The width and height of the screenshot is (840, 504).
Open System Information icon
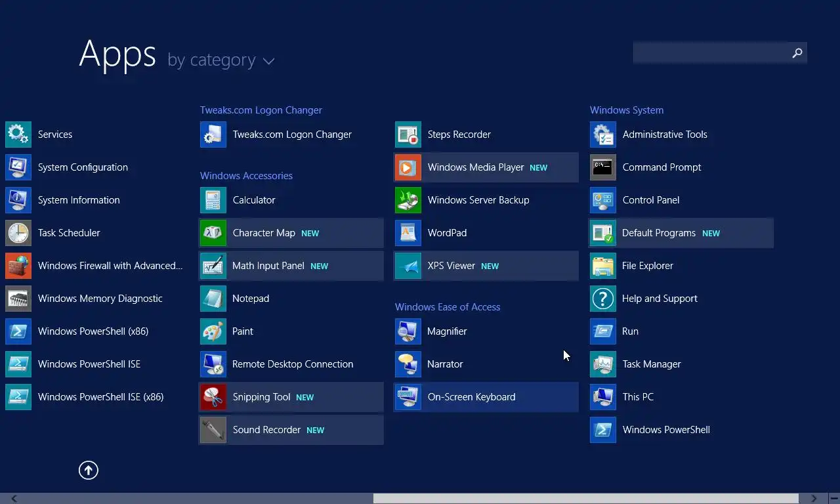pos(18,200)
